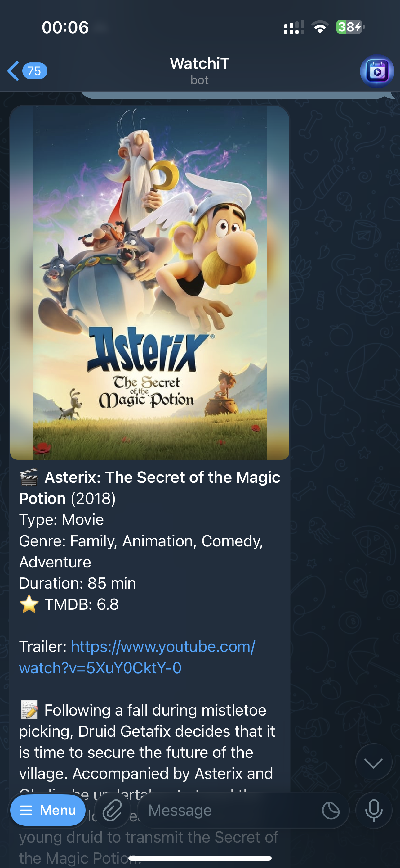Open the bot Menu button
Image resolution: width=400 pixels, height=868 pixels.
click(x=48, y=810)
